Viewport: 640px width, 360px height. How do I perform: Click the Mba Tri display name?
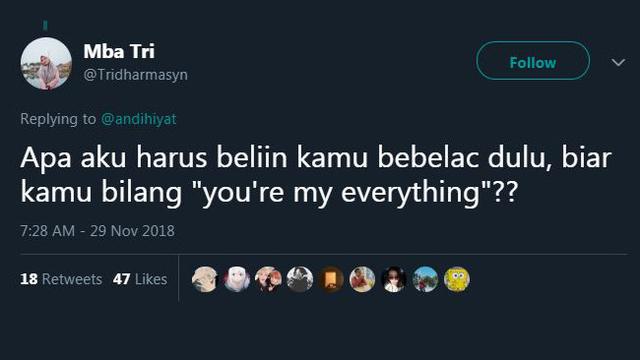tap(119, 51)
